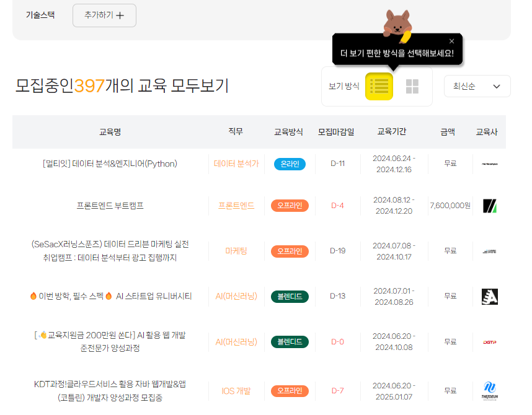Viewport: 532px width, 415px height.
Task: Open the KDT과정 클라우드서비스 자바 course
Action: [110, 391]
